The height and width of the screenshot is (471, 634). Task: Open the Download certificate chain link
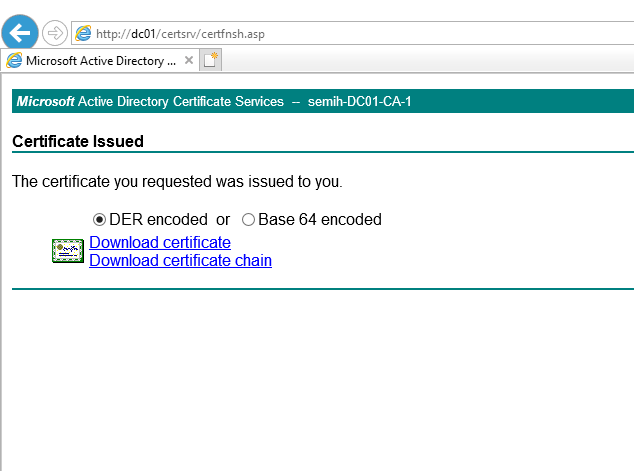180,261
